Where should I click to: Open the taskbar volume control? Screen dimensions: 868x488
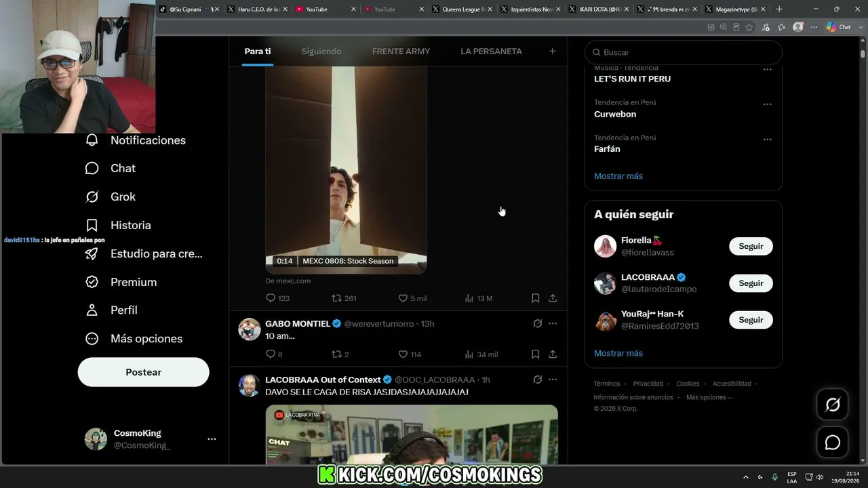pyautogui.click(x=819, y=477)
